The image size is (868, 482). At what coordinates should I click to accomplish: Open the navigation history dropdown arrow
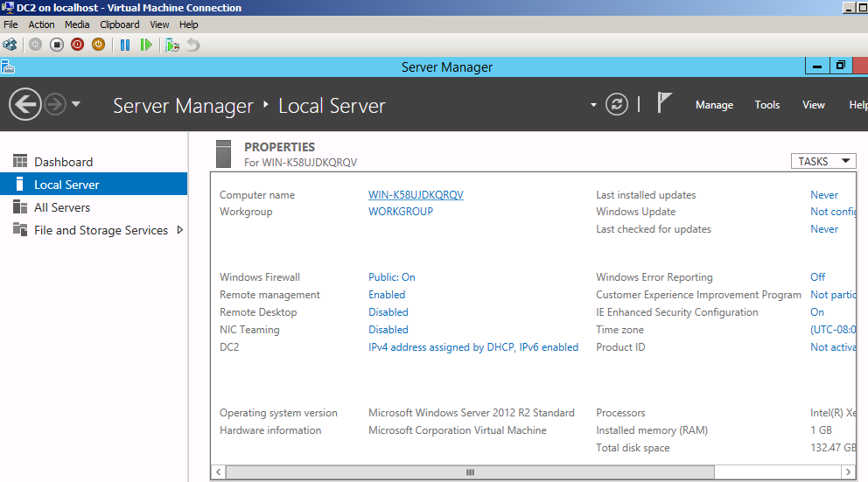pos(76,105)
